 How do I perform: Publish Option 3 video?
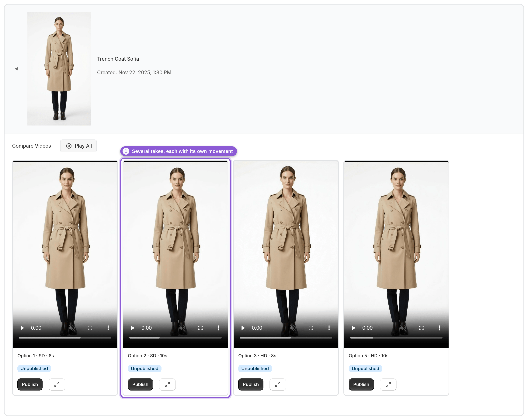(251, 384)
